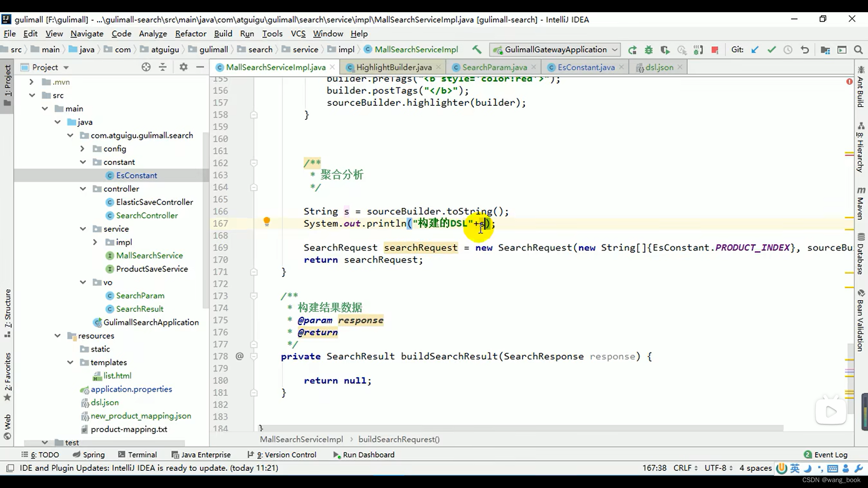Click the green Run icon in toolbar
Viewport: 868px width, 488px height.
632,50
